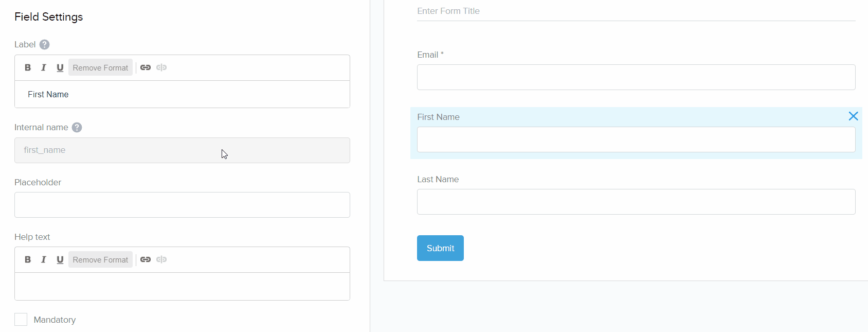The height and width of the screenshot is (332, 868).
Task: Click Remove Format in Help text toolbar
Action: (x=100, y=259)
